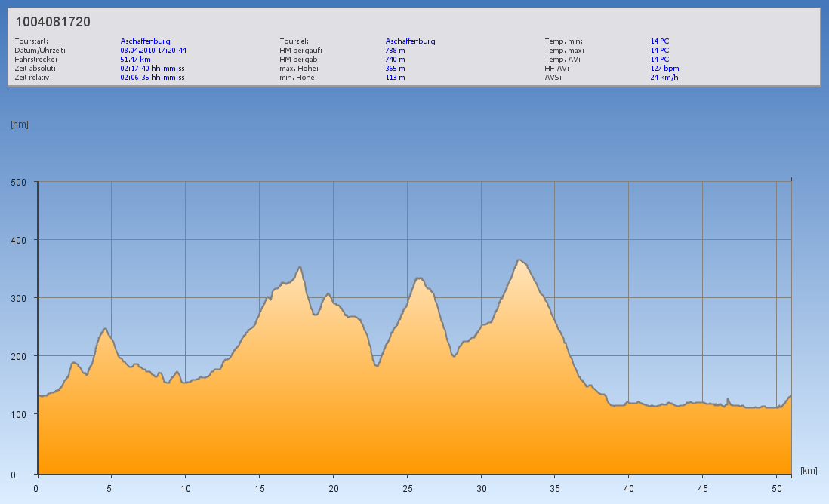Viewport: 829px width, 504px height.
Task: Click the HM bergauf value 738 m
Action: coord(395,51)
